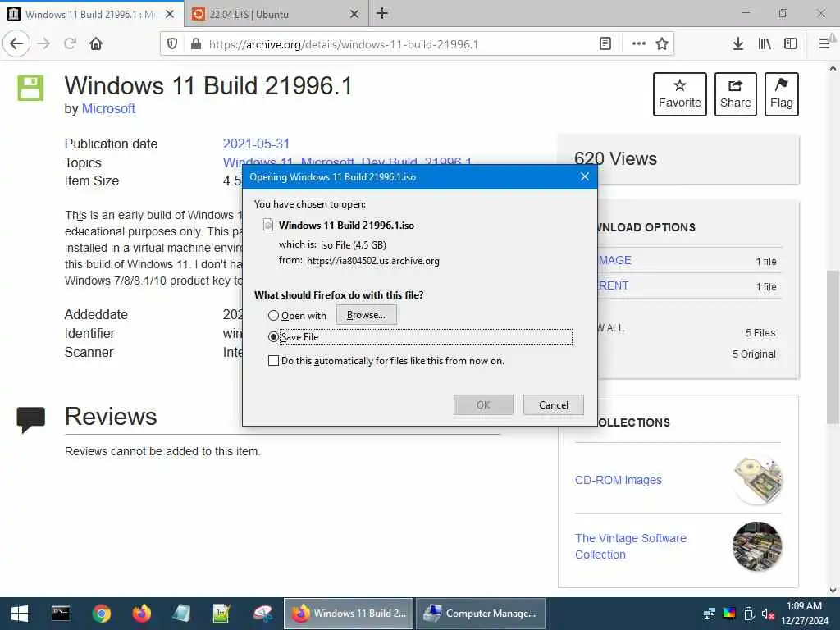
Task: Click the tracking protection shield icon
Action: 172,44
